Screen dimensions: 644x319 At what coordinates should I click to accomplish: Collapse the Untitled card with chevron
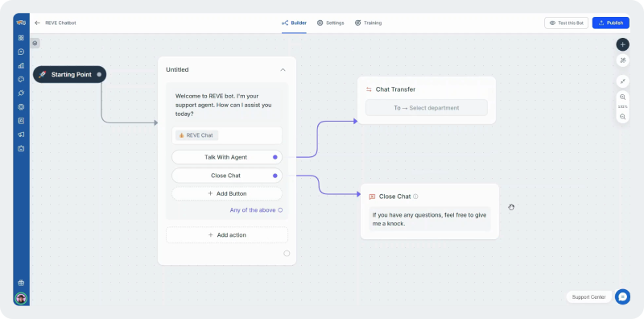[283, 70]
